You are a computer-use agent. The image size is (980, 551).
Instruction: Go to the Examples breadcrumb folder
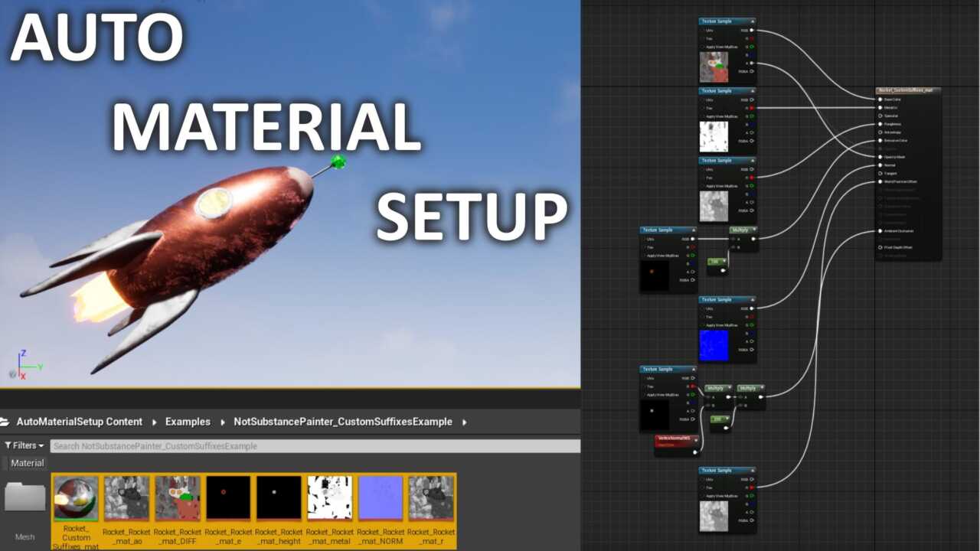click(x=188, y=422)
